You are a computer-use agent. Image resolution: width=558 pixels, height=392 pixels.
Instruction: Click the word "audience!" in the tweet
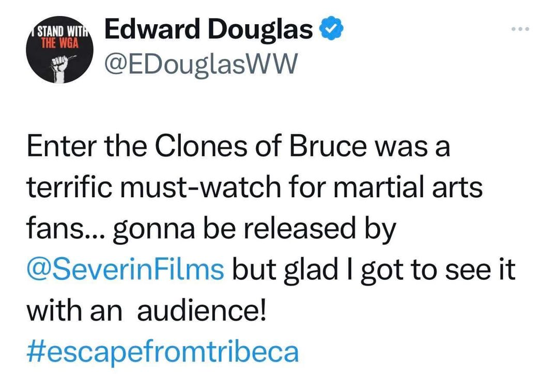202,311
